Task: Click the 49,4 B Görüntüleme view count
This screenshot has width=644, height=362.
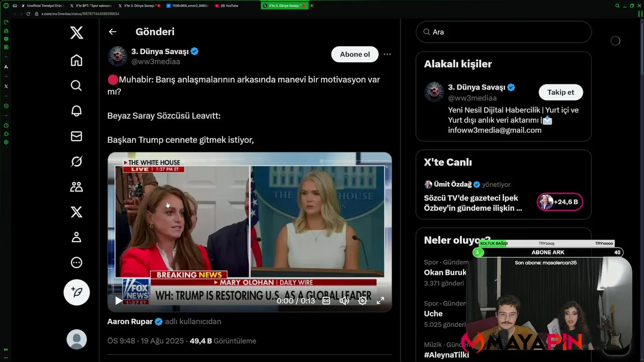Action: click(x=223, y=341)
